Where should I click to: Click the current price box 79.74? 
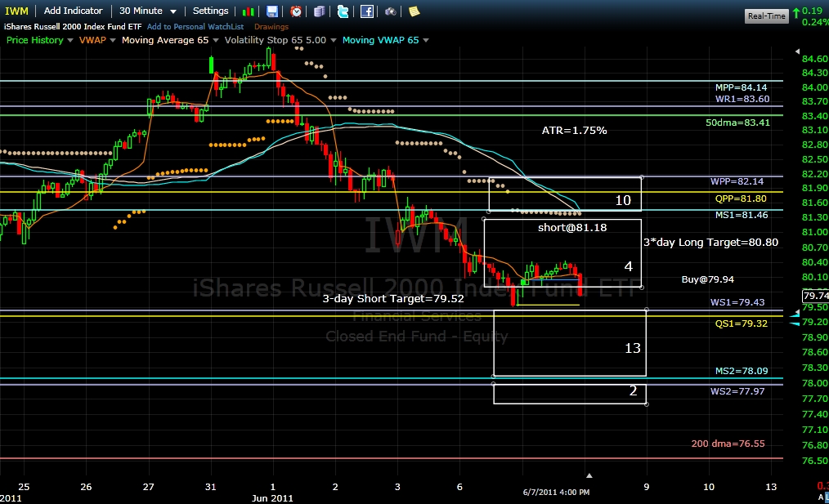[815, 296]
